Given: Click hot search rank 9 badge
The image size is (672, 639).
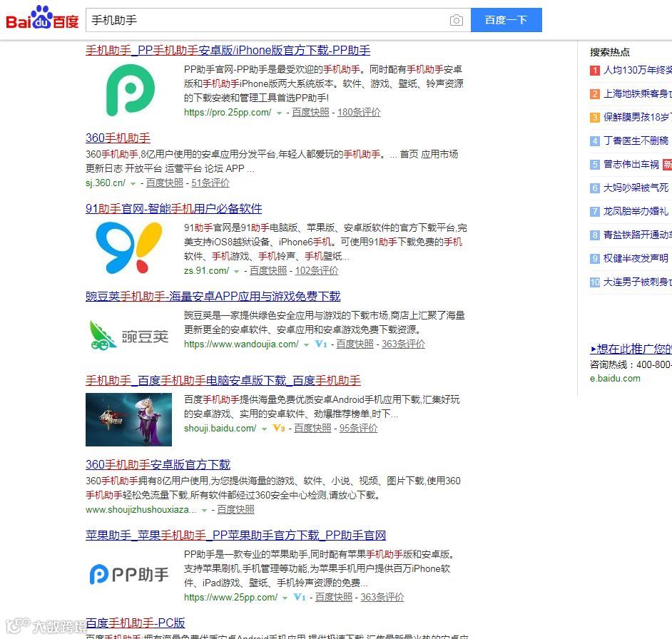Looking at the screenshot, I should pos(595,259).
